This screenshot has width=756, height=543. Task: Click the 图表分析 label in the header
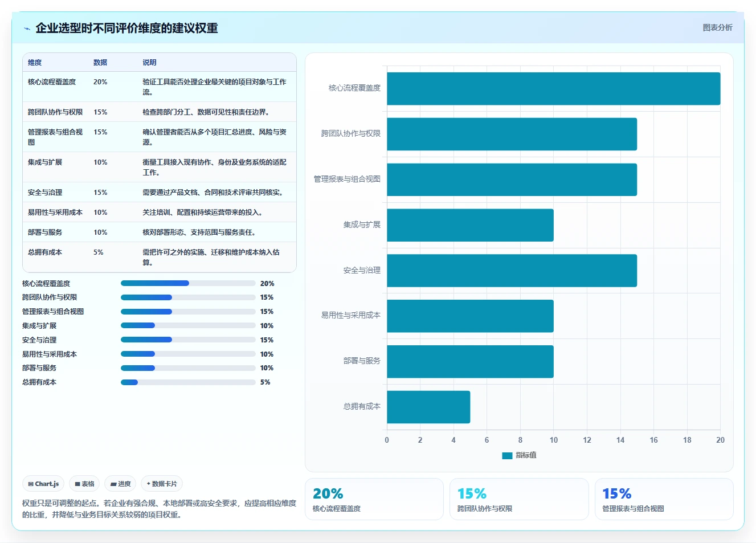(717, 27)
